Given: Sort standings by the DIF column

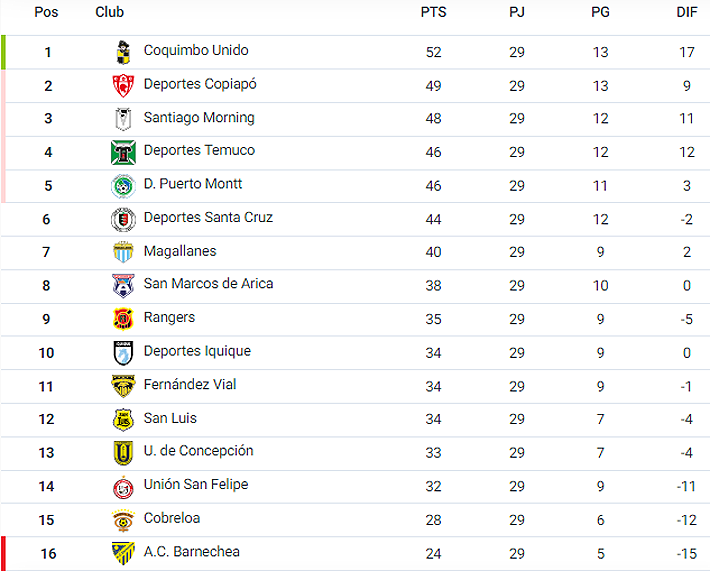Looking at the screenshot, I should (x=687, y=13).
